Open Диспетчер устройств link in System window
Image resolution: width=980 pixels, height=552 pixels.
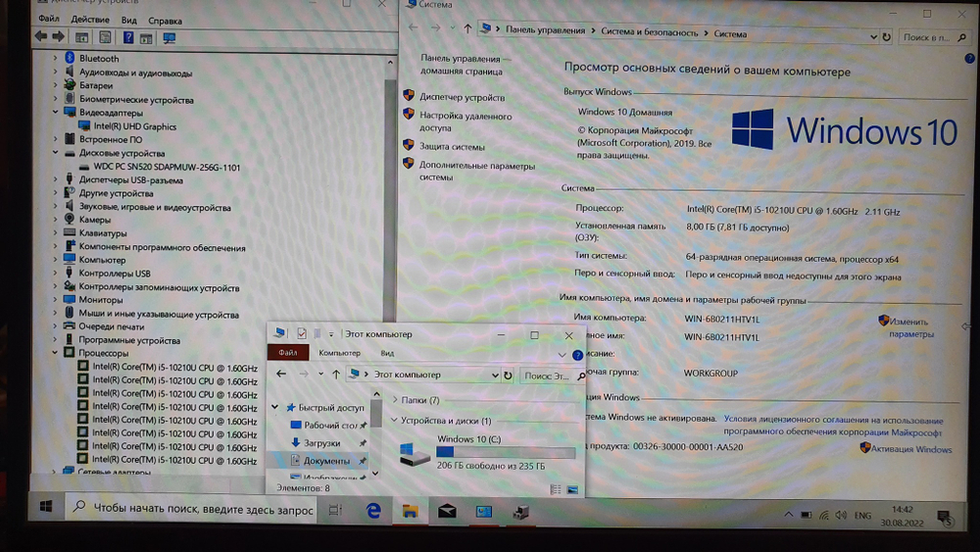click(x=462, y=97)
